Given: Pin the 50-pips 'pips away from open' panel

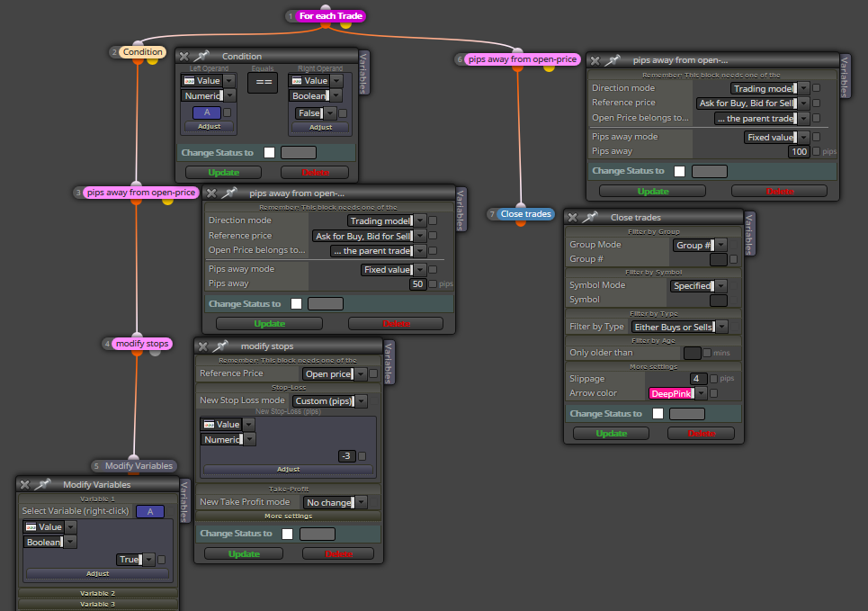Looking at the screenshot, I should coord(229,193).
